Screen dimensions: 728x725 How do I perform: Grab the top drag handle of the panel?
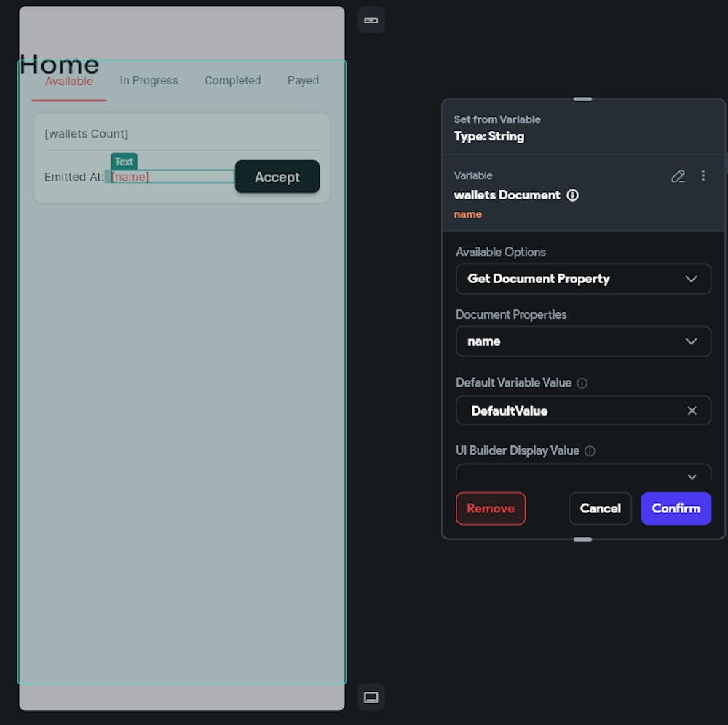(582, 99)
